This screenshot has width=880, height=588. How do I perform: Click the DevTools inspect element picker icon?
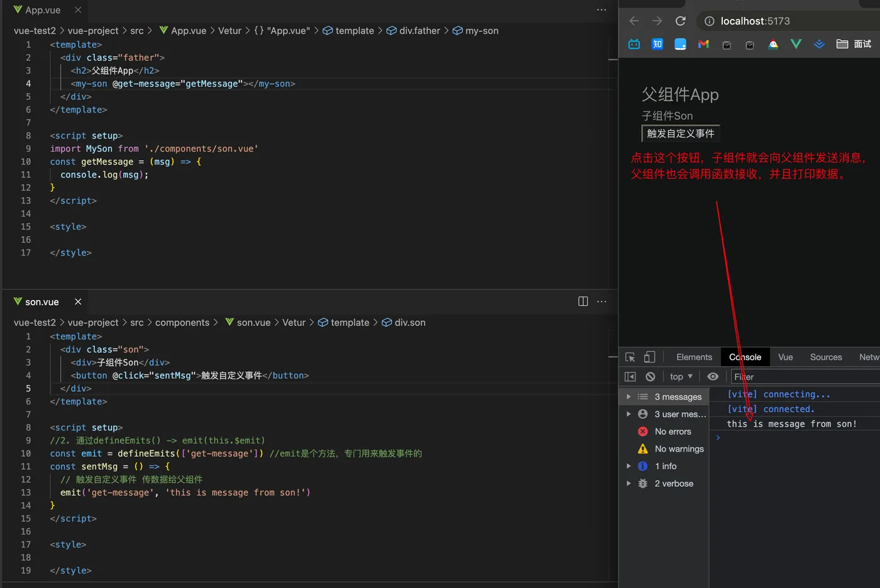[630, 357]
